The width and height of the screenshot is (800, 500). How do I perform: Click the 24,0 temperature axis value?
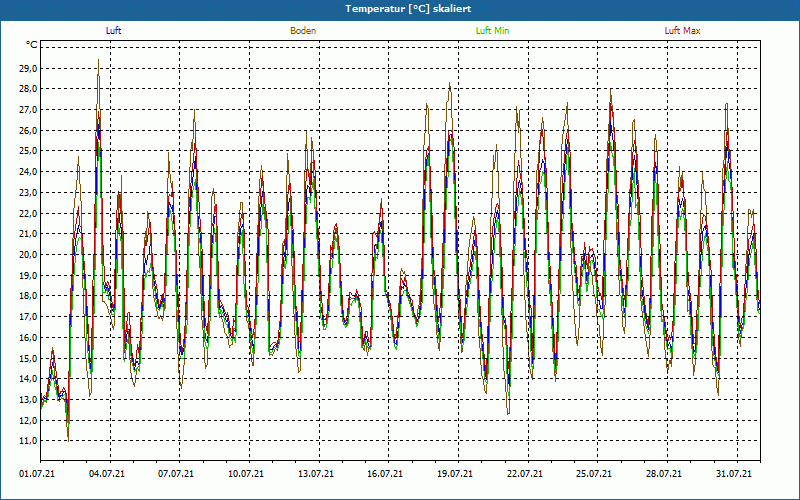coord(28,172)
